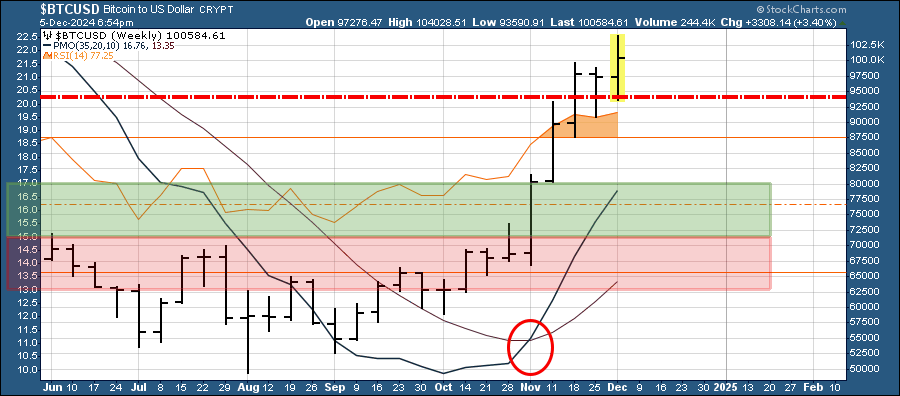Screen dimensions: 900x396
Task: Click the Jun date axis label
Action: (x=52, y=386)
